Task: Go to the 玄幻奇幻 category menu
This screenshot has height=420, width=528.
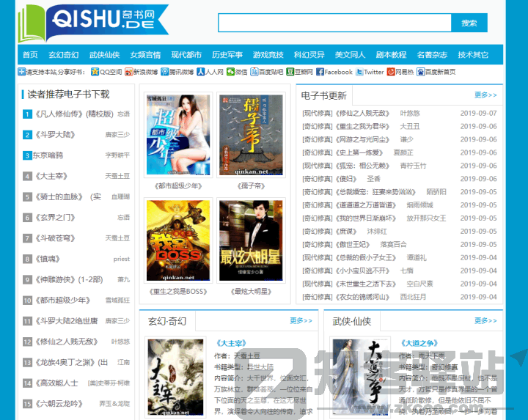Action: click(63, 55)
